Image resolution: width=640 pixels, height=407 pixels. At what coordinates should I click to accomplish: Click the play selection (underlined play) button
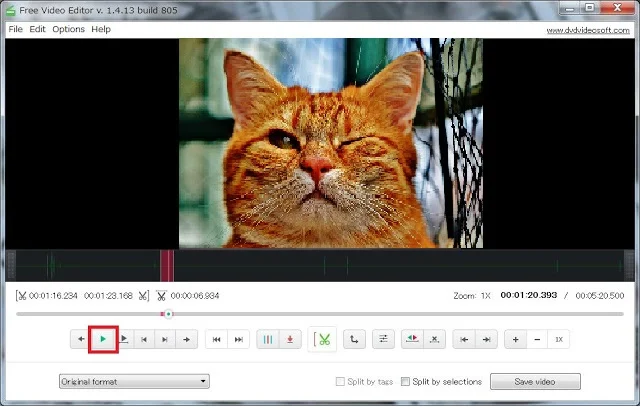coord(124,339)
